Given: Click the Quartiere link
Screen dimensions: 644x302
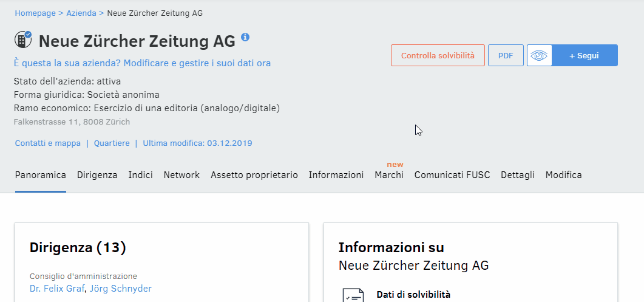Looking at the screenshot, I should 112,143.
